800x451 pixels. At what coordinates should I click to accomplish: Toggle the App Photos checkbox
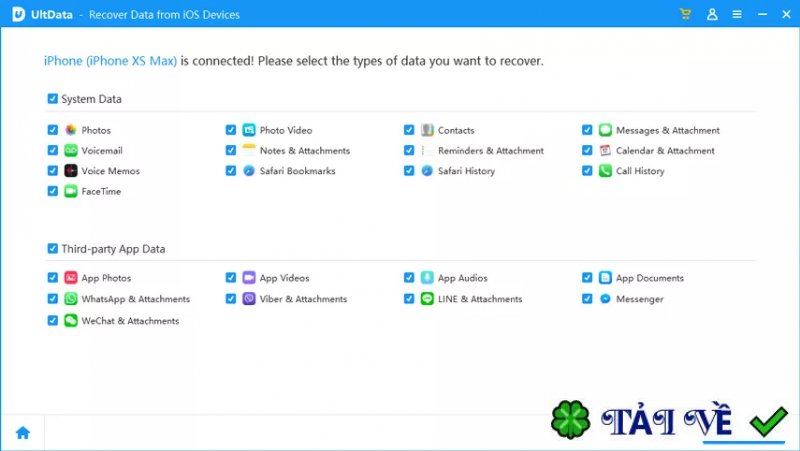(x=53, y=278)
